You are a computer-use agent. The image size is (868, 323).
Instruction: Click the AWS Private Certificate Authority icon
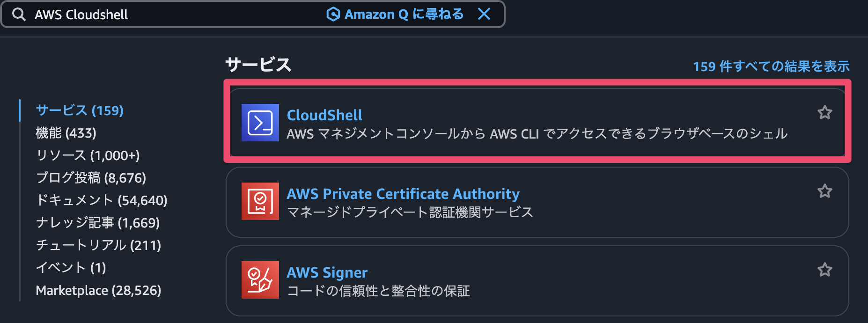[x=260, y=201]
